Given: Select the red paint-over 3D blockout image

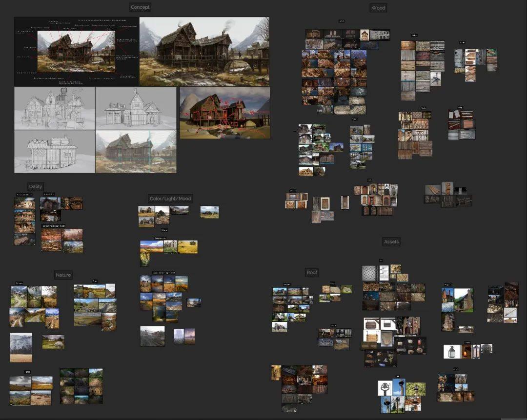Looking at the screenshot, I should tap(224, 113).
